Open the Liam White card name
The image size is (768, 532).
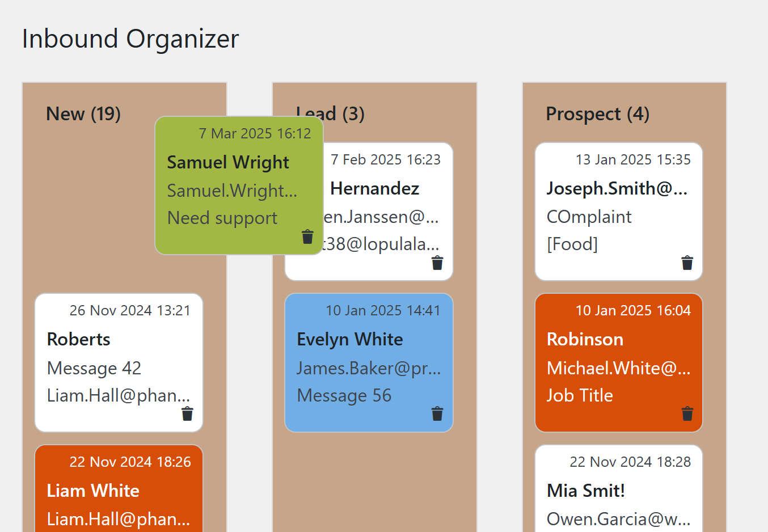(93, 491)
